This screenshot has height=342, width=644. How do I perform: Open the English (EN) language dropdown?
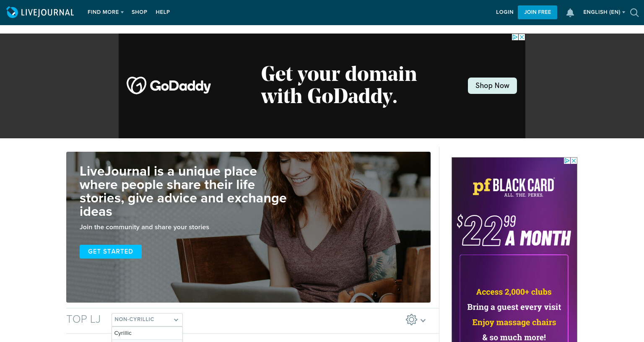click(604, 12)
